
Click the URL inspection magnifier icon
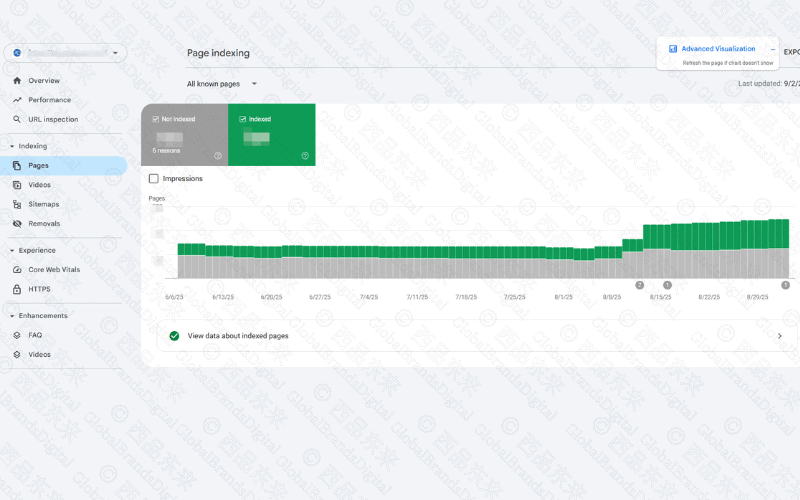(x=17, y=119)
